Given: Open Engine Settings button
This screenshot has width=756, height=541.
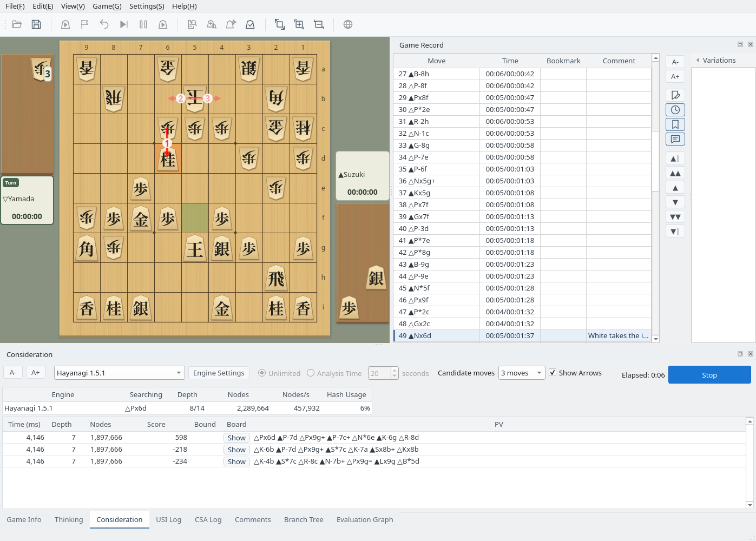Looking at the screenshot, I should (x=219, y=373).
